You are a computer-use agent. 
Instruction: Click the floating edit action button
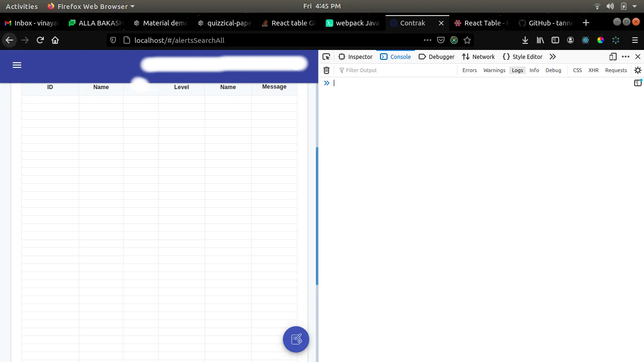click(x=296, y=339)
